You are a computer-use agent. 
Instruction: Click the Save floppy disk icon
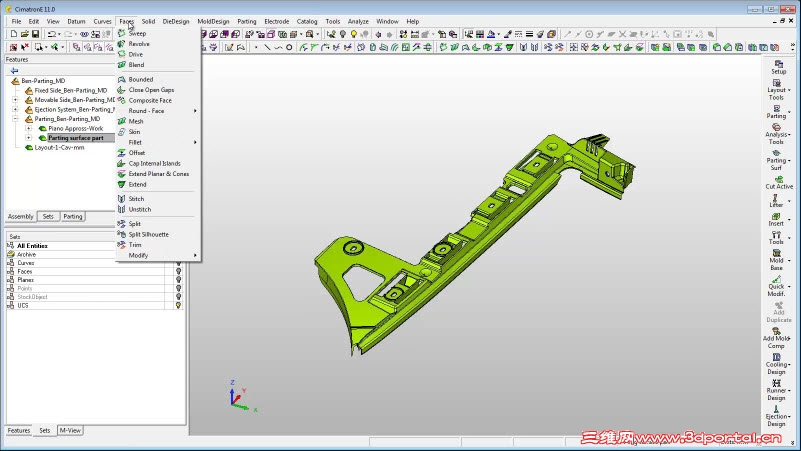35,34
